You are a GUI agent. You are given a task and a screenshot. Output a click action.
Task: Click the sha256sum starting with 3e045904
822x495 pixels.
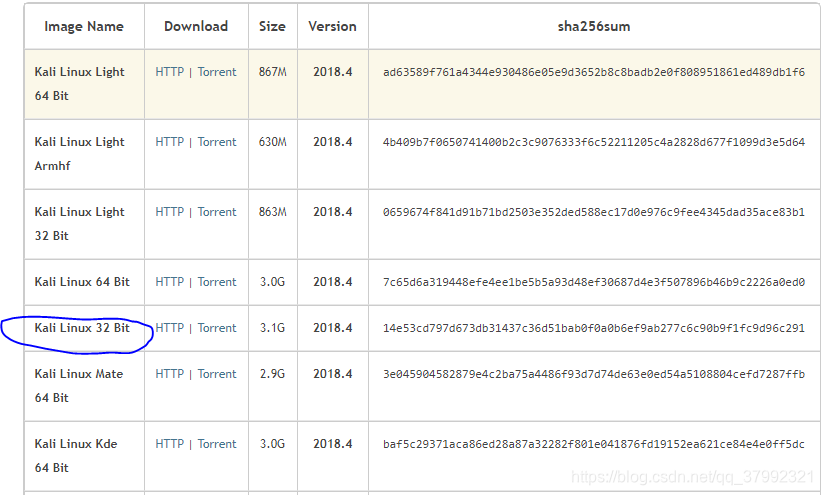[594, 374]
